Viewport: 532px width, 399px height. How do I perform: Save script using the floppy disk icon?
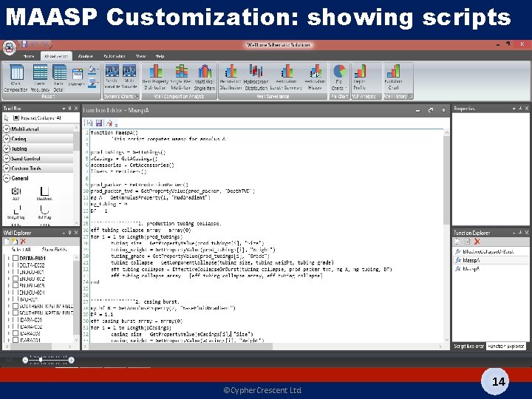tap(99, 123)
